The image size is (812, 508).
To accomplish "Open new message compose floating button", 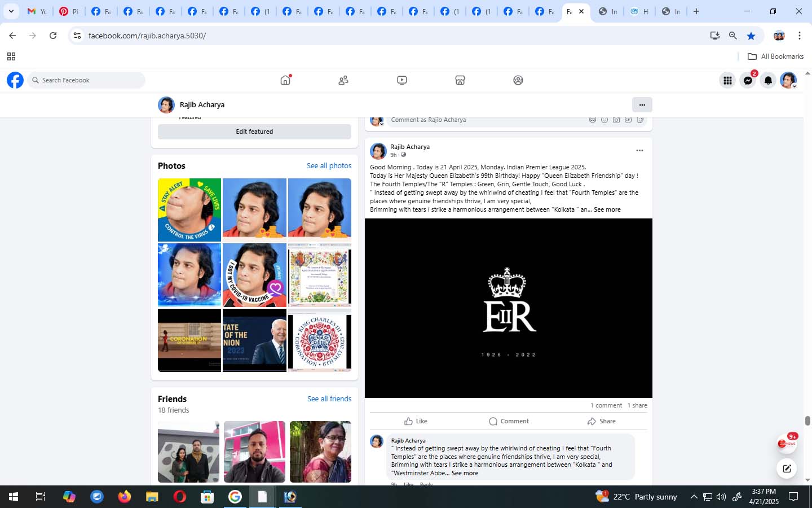I will [x=787, y=468].
